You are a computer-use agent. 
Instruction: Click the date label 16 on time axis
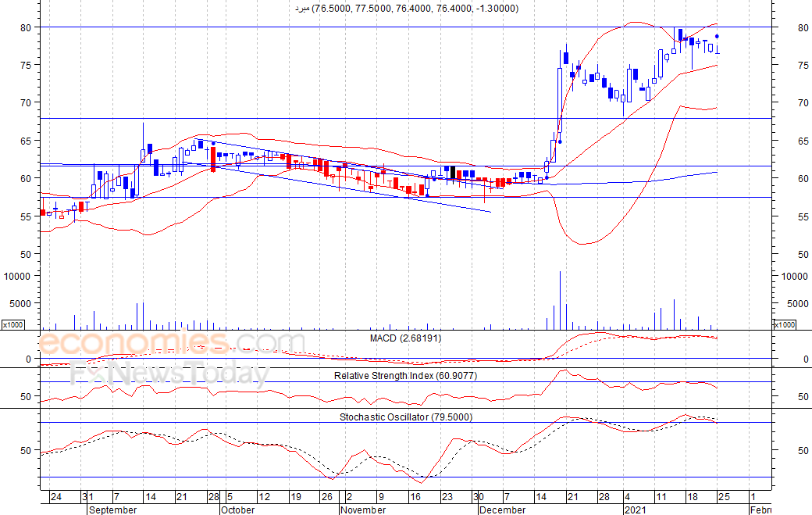pos(415,497)
